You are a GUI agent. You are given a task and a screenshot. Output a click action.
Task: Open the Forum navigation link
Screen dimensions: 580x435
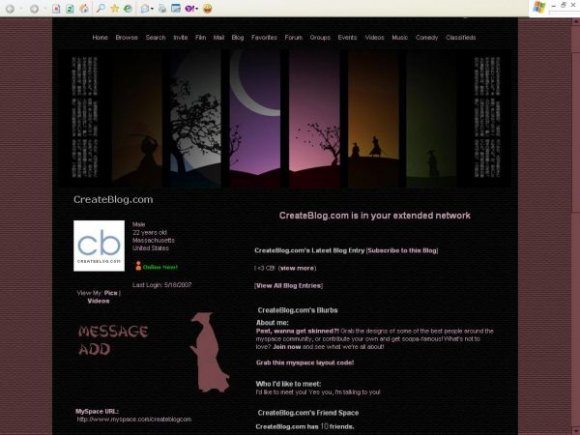tap(293, 38)
